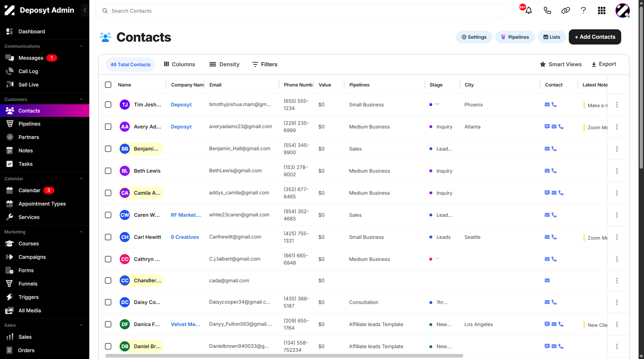This screenshot has width=644, height=359.
Task: Open row options menu for Tim Josh
Action: click(x=617, y=105)
